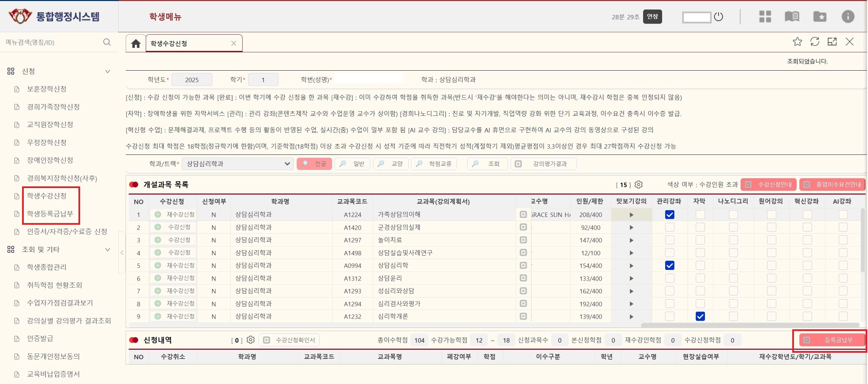Open the 학과/트랙 상담심리학과 dropdown
The height and width of the screenshot is (384, 868).
237,164
